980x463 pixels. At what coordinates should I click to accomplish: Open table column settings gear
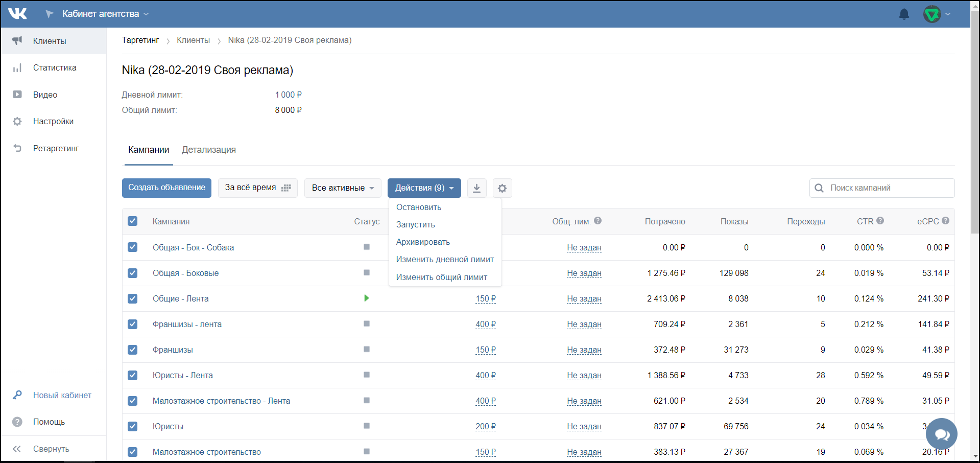[x=502, y=188]
